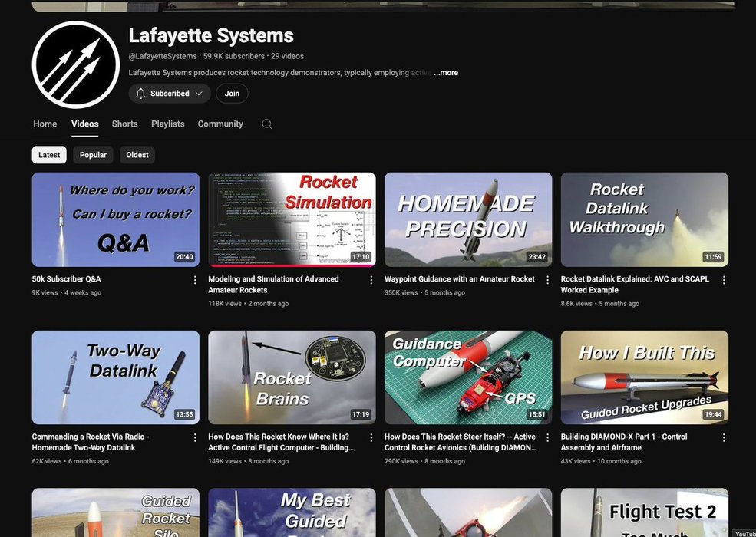Sort videos by Oldest

click(x=137, y=155)
